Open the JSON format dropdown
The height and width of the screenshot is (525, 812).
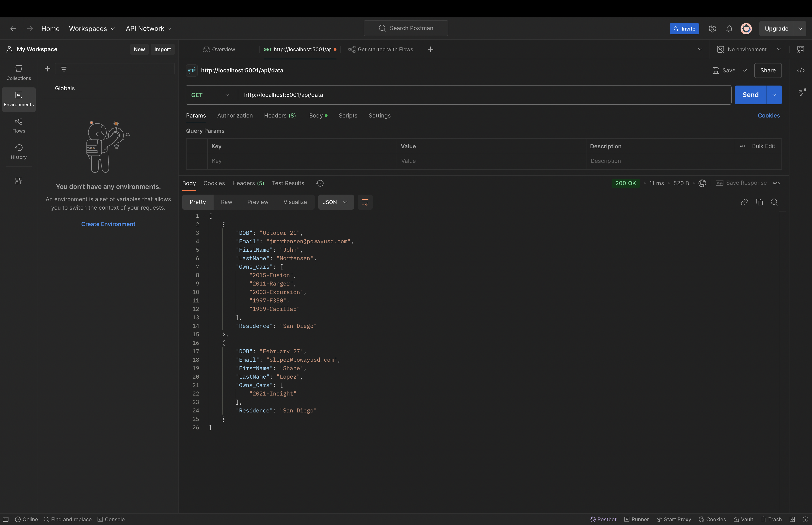pos(336,202)
